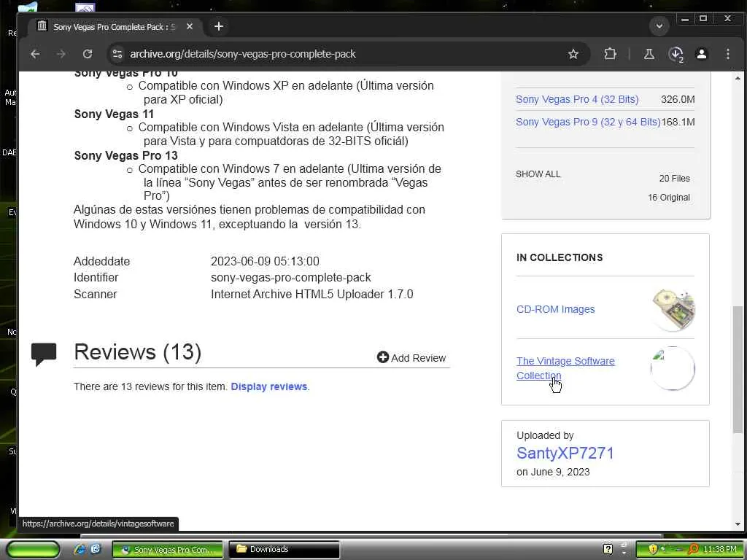747x560 pixels.
Task: Click the Vintage Software Collection thumbnail
Action: [673, 368]
